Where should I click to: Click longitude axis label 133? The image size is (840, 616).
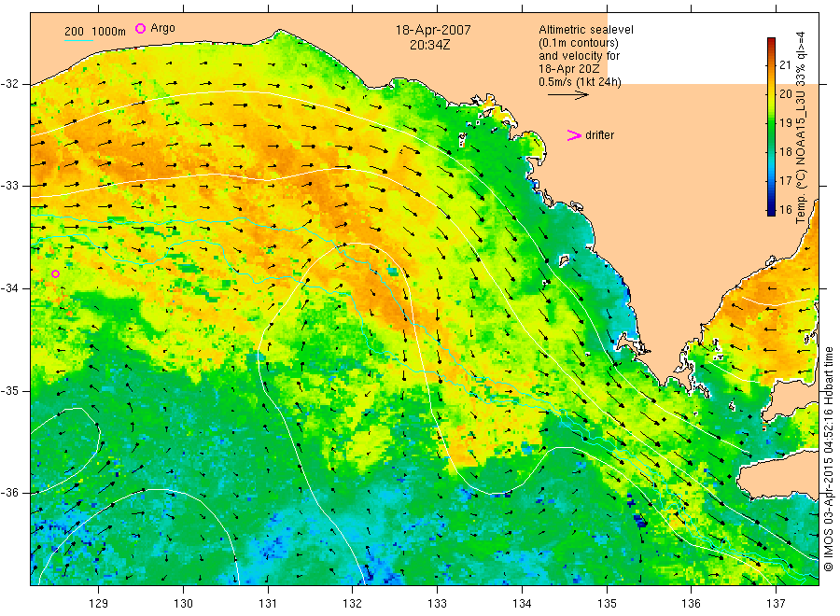point(437,603)
